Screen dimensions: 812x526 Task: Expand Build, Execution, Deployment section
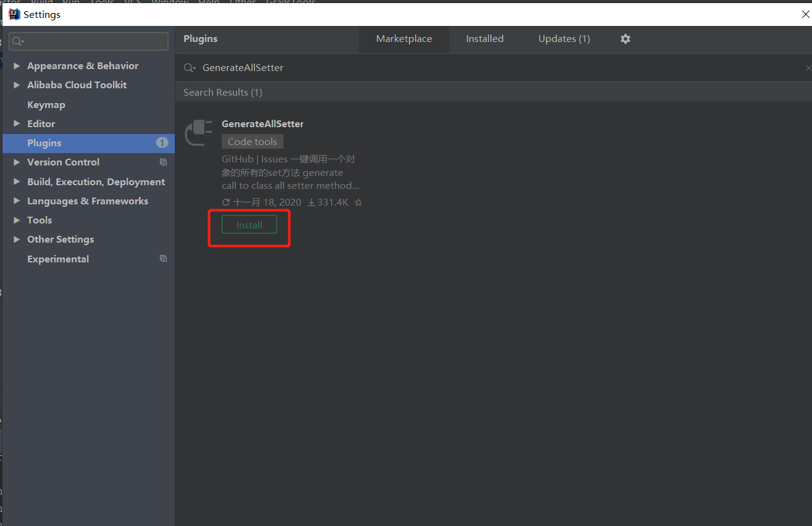click(x=17, y=182)
